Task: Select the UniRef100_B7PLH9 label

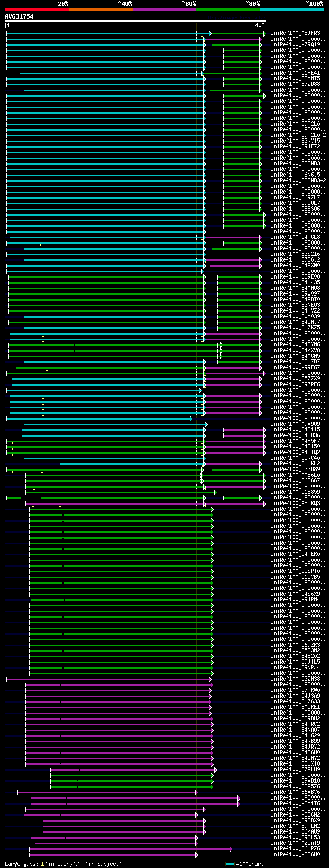Action: [x=295, y=770]
